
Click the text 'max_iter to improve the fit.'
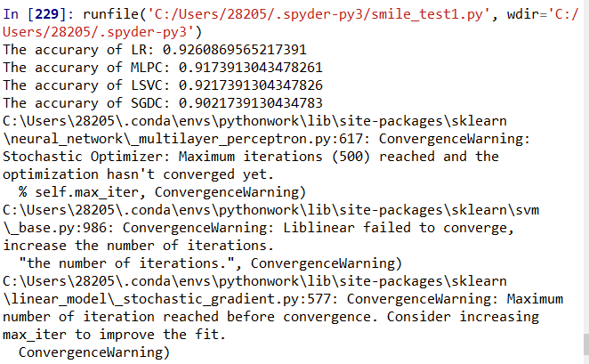[x=114, y=335]
